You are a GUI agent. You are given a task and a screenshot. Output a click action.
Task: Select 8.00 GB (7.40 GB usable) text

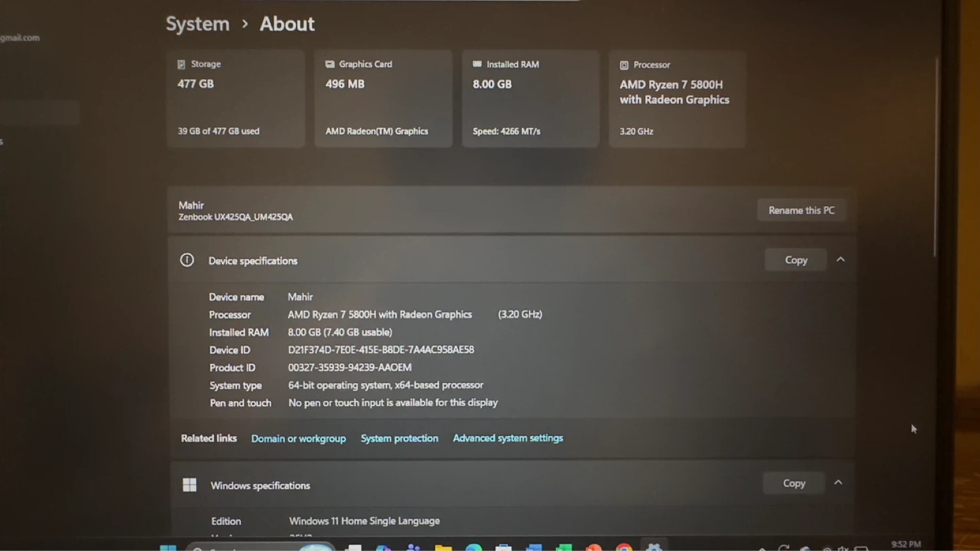pyautogui.click(x=340, y=332)
